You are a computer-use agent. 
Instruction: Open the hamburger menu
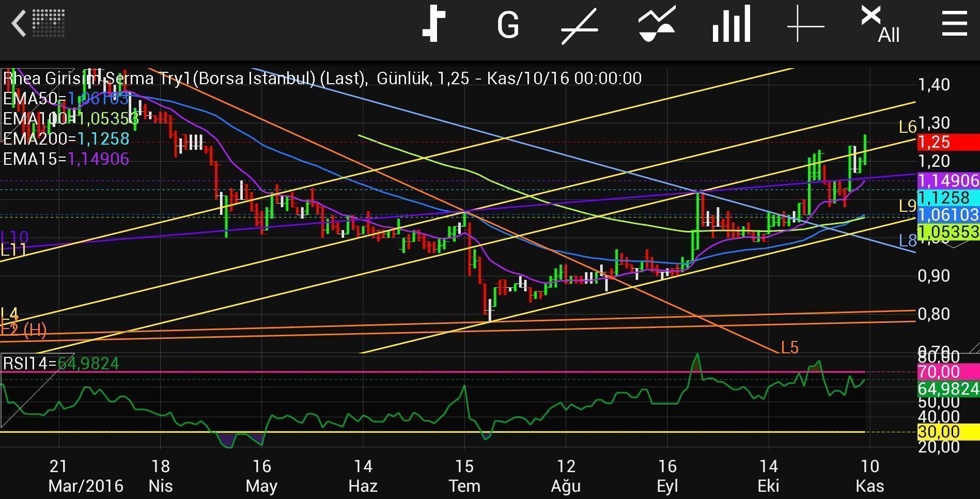[954, 25]
